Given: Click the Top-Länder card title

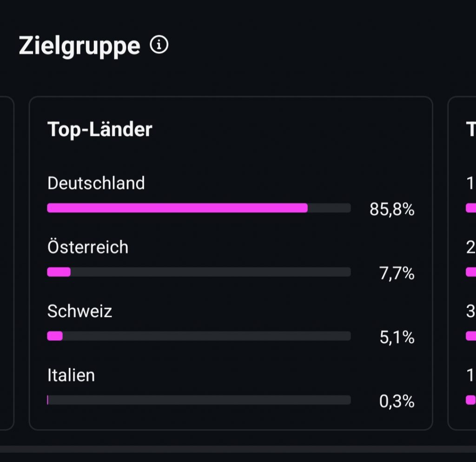Looking at the screenshot, I should [99, 129].
